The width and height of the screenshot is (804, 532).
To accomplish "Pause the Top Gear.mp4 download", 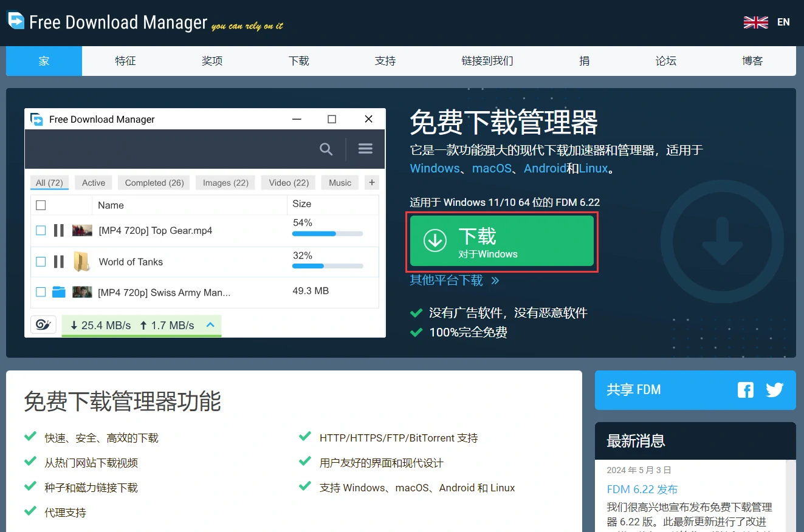I will click(x=58, y=230).
